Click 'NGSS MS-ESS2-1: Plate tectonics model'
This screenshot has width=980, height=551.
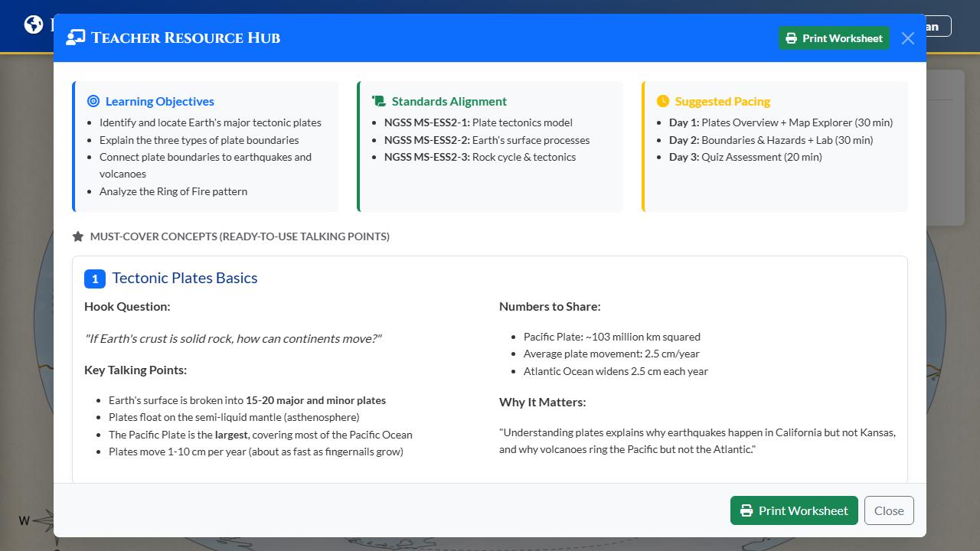click(479, 122)
